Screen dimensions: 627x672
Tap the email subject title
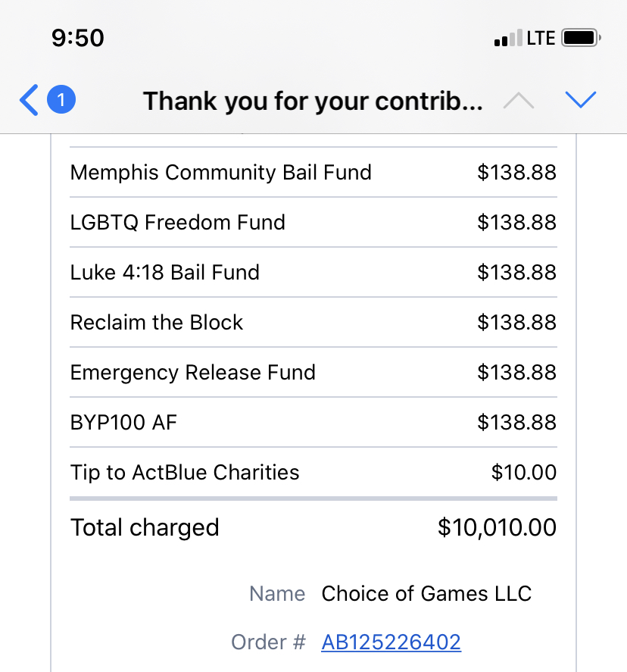[313, 101]
